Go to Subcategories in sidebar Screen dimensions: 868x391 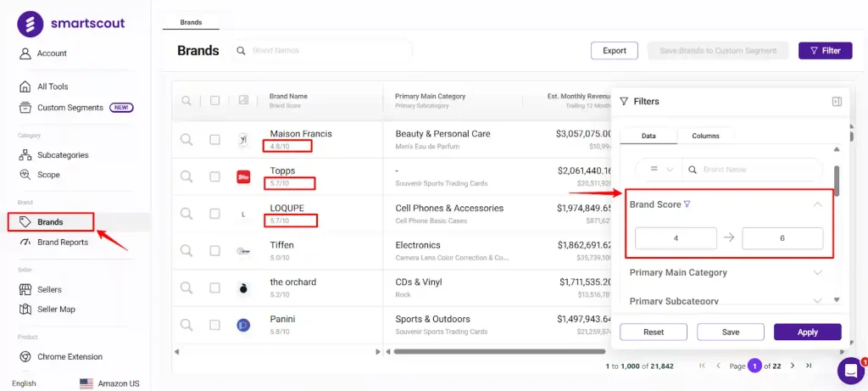(x=53, y=155)
